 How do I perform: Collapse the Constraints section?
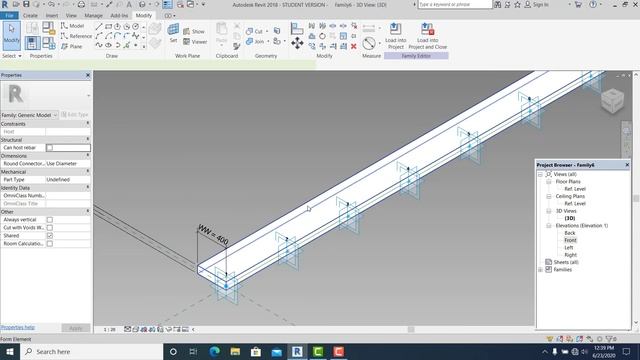coord(88,124)
